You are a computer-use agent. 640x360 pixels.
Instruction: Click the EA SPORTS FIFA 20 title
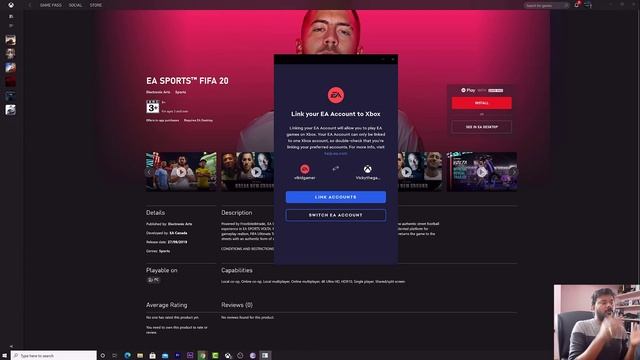coord(187,81)
